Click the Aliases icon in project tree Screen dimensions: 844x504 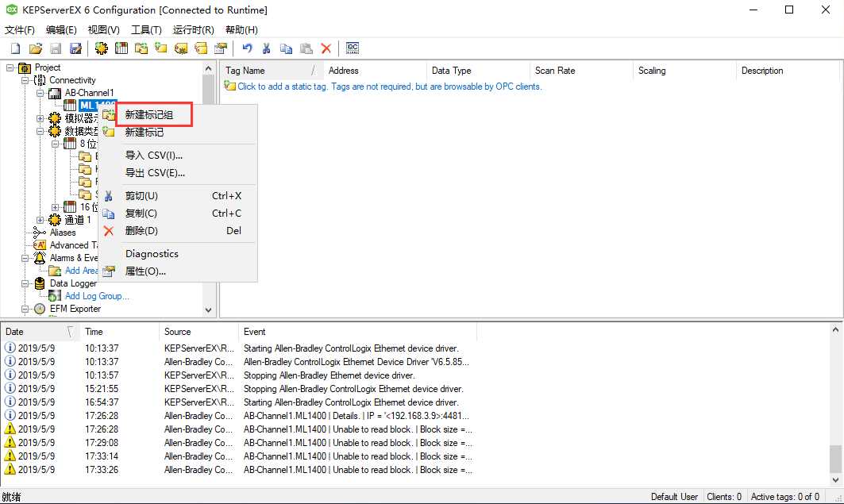40,233
